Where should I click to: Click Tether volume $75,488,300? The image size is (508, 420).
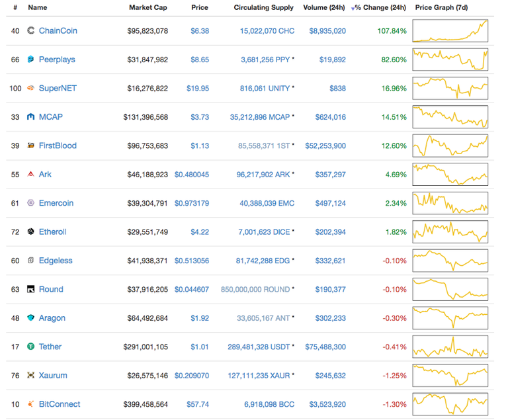click(325, 347)
